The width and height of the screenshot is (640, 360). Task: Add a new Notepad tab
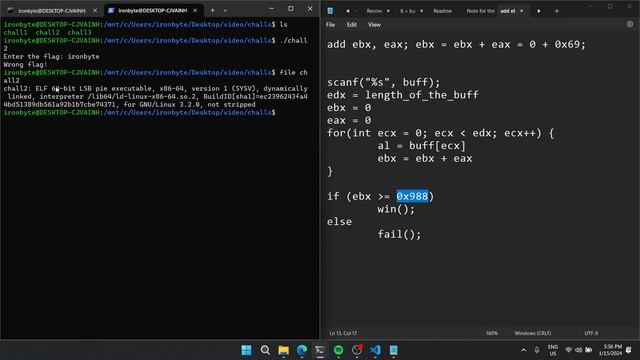point(556,11)
